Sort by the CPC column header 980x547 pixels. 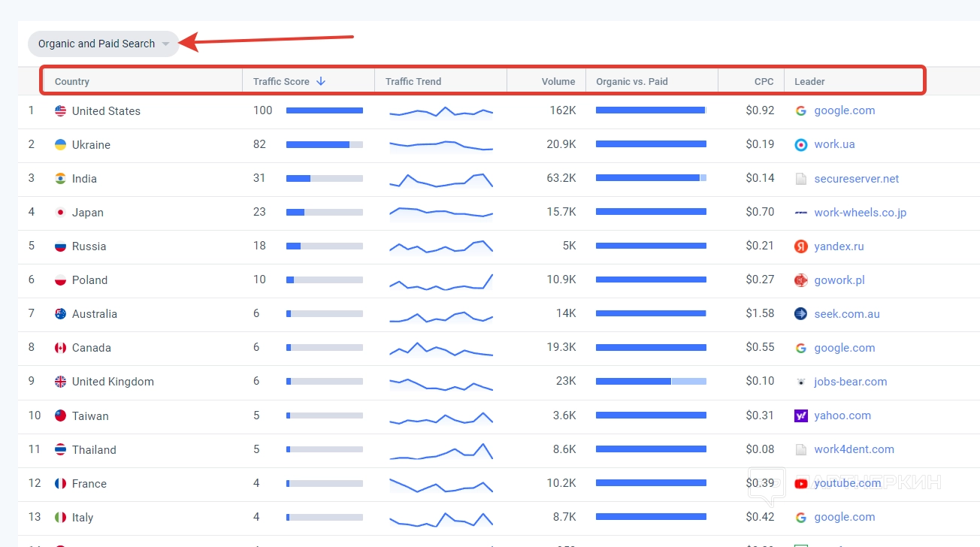[764, 82]
